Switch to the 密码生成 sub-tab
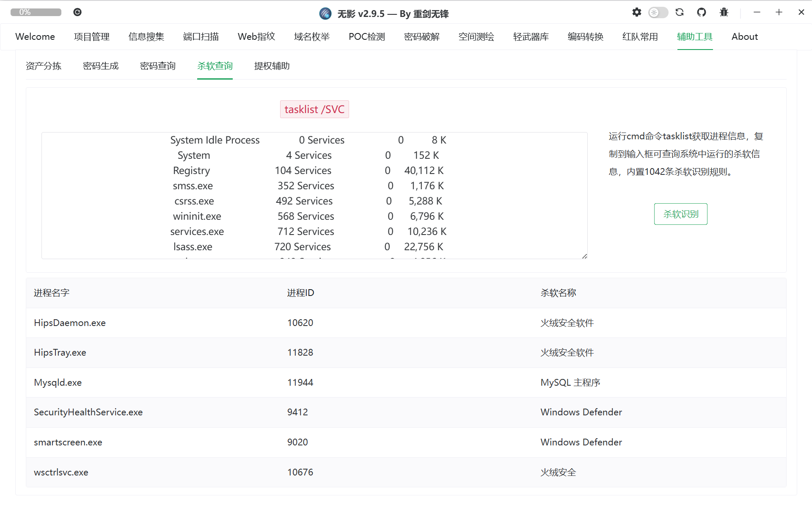 (101, 66)
